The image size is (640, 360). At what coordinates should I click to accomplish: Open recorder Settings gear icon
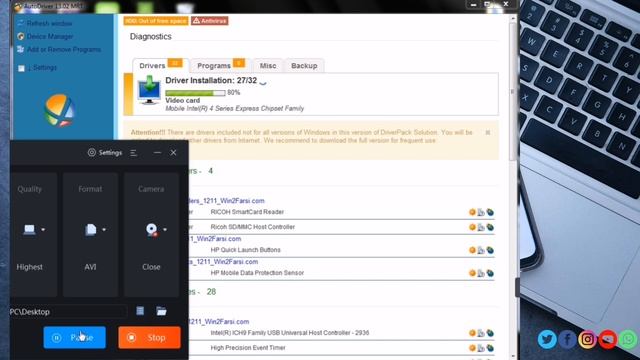click(92, 152)
